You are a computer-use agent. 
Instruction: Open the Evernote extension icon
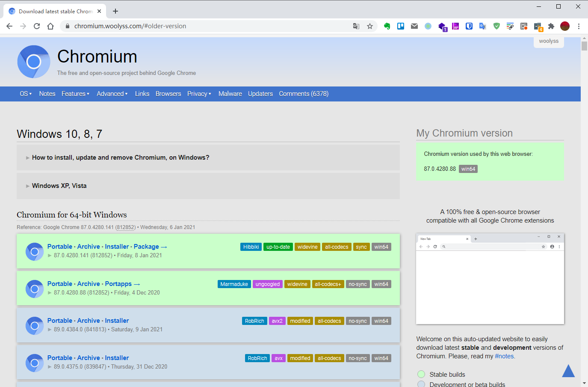pos(387,26)
